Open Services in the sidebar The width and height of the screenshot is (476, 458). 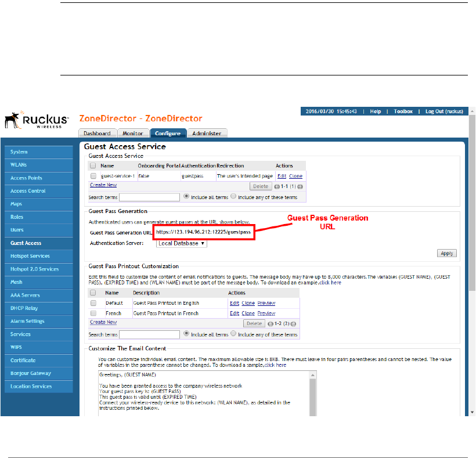coord(39,334)
